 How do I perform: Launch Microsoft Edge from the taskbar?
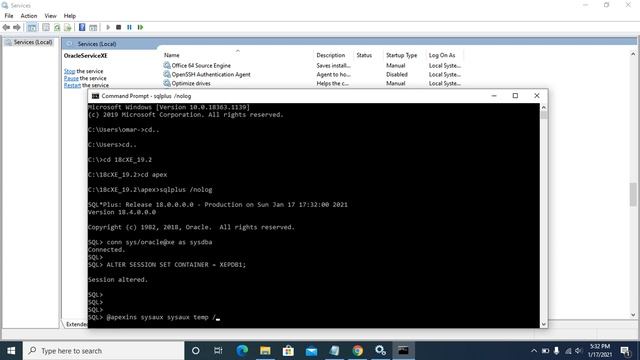pos(242,351)
